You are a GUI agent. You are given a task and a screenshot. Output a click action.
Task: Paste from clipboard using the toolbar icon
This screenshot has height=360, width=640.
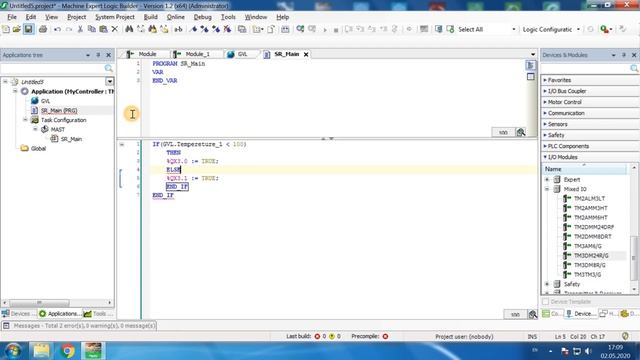click(x=103, y=29)
